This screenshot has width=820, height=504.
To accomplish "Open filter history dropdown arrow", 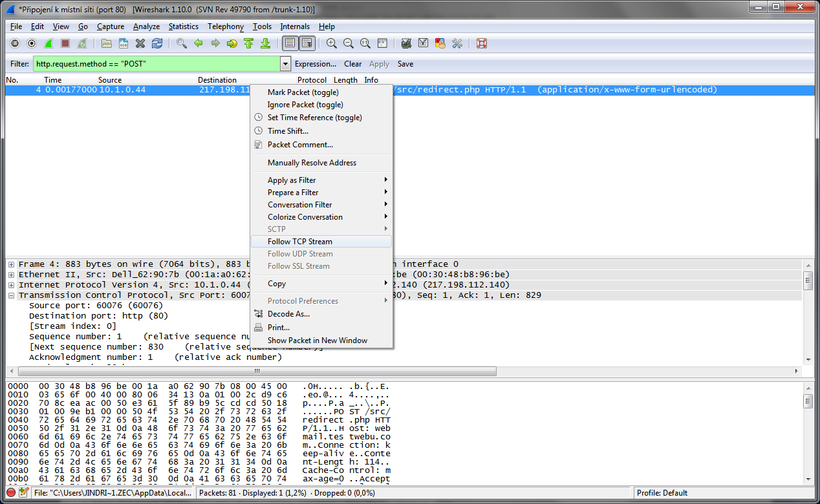I will tap(285, 64).
